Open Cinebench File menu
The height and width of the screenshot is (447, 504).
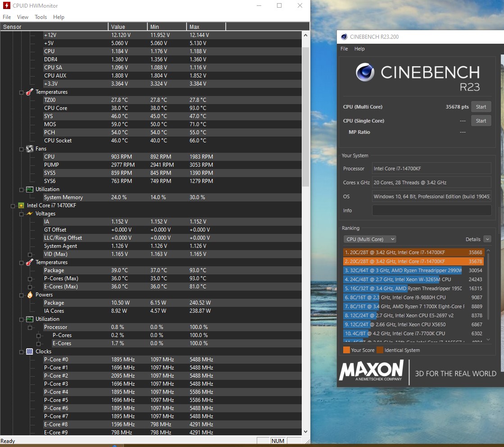coord(344,49)
